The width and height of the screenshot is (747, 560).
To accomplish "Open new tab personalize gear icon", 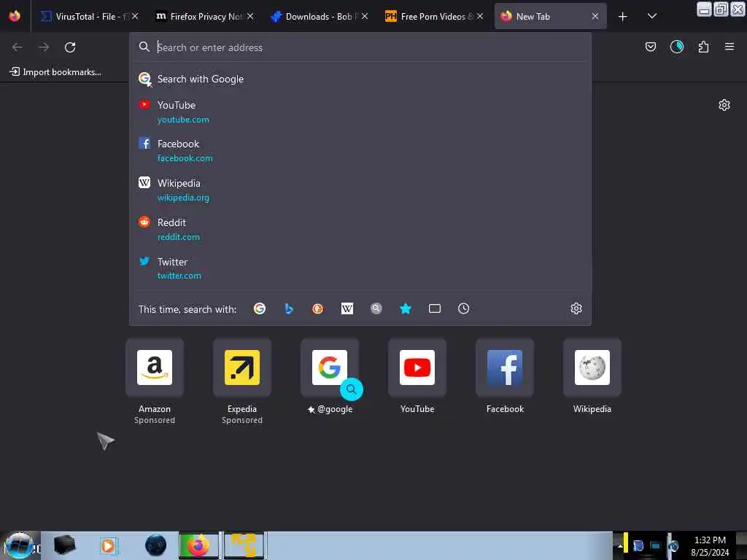I will click(x=724, y=105).
